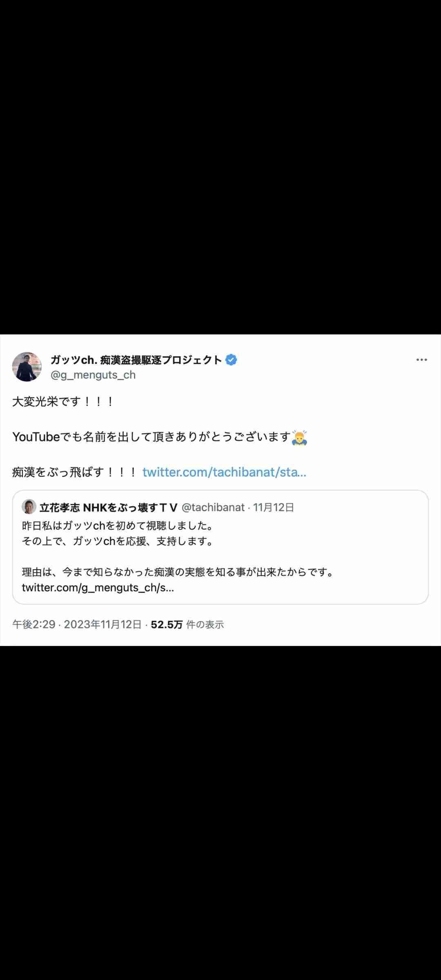Open the @g_menguts_ch handle

[x=93, y=375]
